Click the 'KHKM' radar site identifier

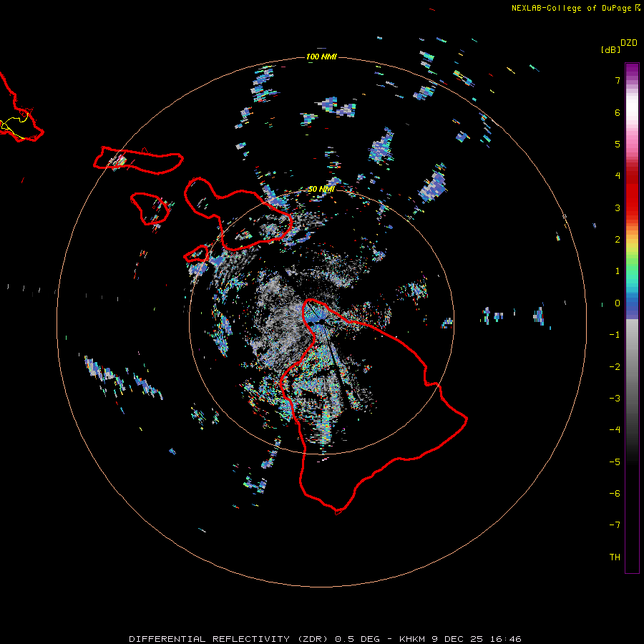click(x=412, y=639)
